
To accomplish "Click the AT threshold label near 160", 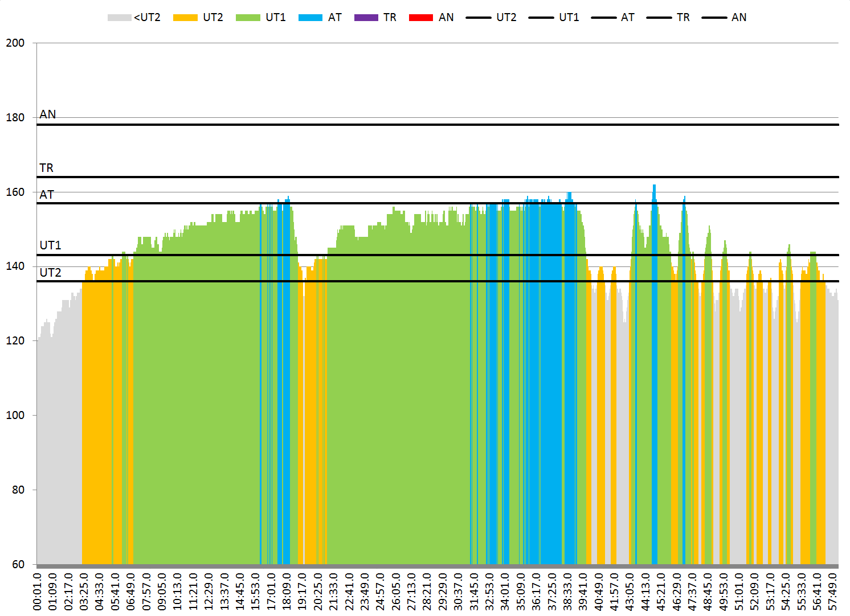I will pyautogui.click(x=47, y=195).
